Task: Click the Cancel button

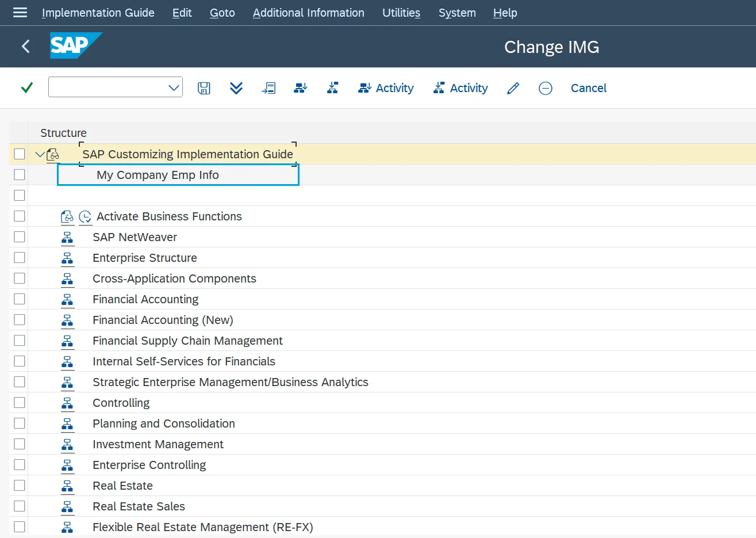Action: pyautogui.click(x=588, y=87)
